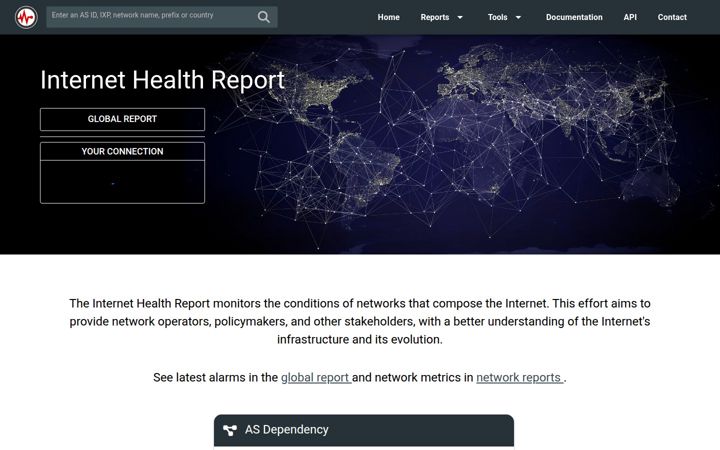Click the Internet Health Report heartbeat logo
Image resolution: width=720 pixels, height=450 pixels.
point(26,17)
